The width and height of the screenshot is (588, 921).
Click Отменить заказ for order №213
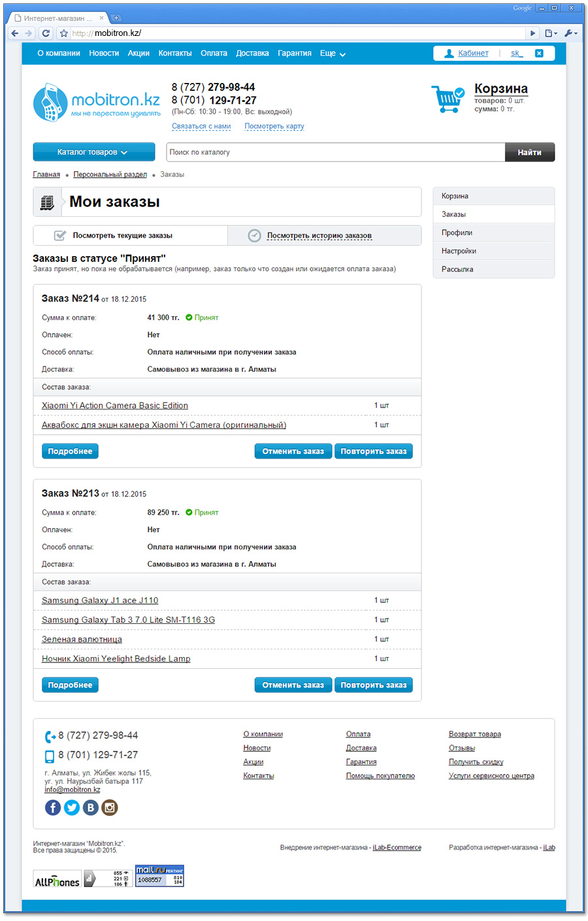tap(293, 685)
